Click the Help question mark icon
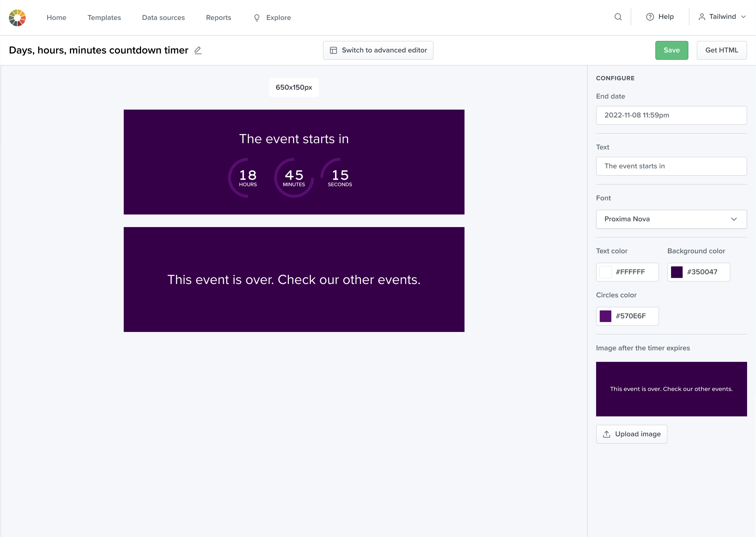Image resolution: width=756 pixels, height=537 pixels. (650, 17)
